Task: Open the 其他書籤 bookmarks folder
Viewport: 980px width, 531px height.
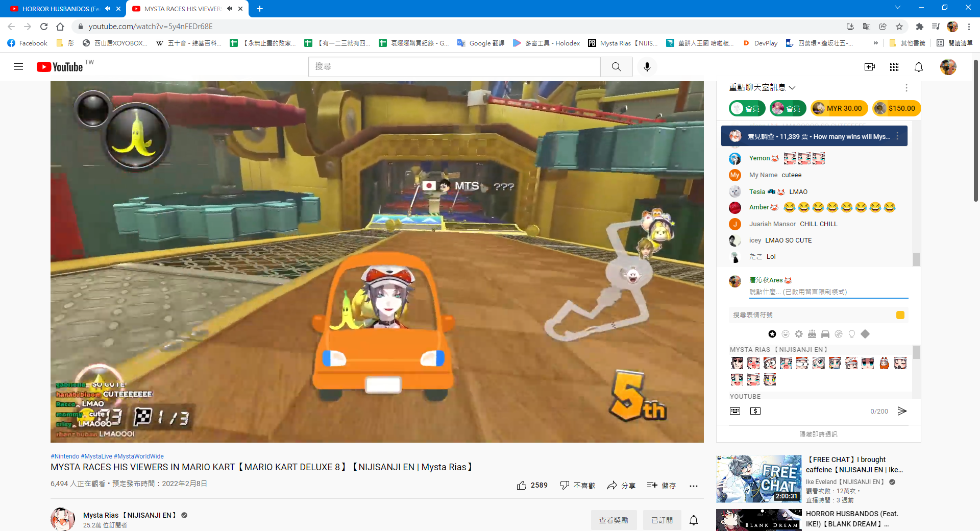Action: (908, 43)
